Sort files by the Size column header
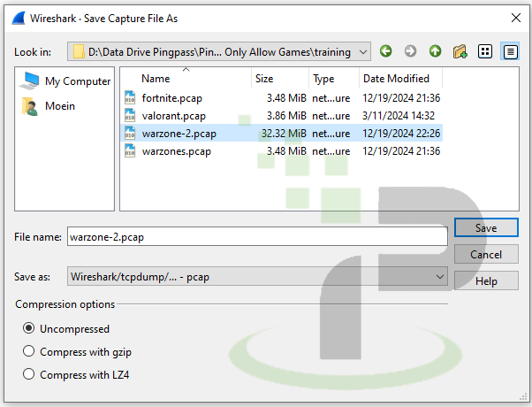 tap(264, 79)
